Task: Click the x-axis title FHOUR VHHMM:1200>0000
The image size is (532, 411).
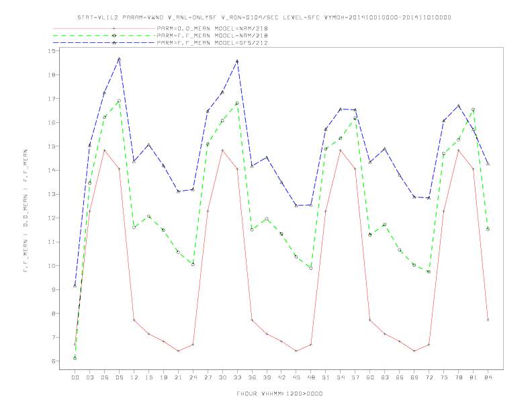Action: [279, 394]
